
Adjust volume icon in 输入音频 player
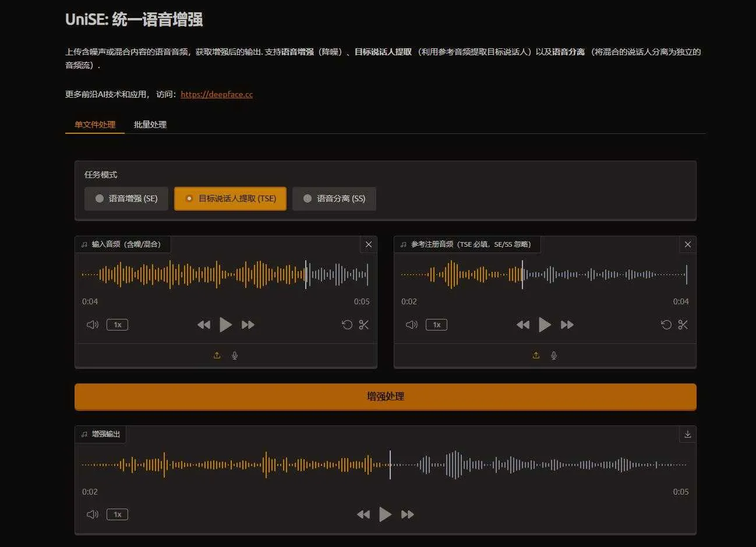[93, 325]
